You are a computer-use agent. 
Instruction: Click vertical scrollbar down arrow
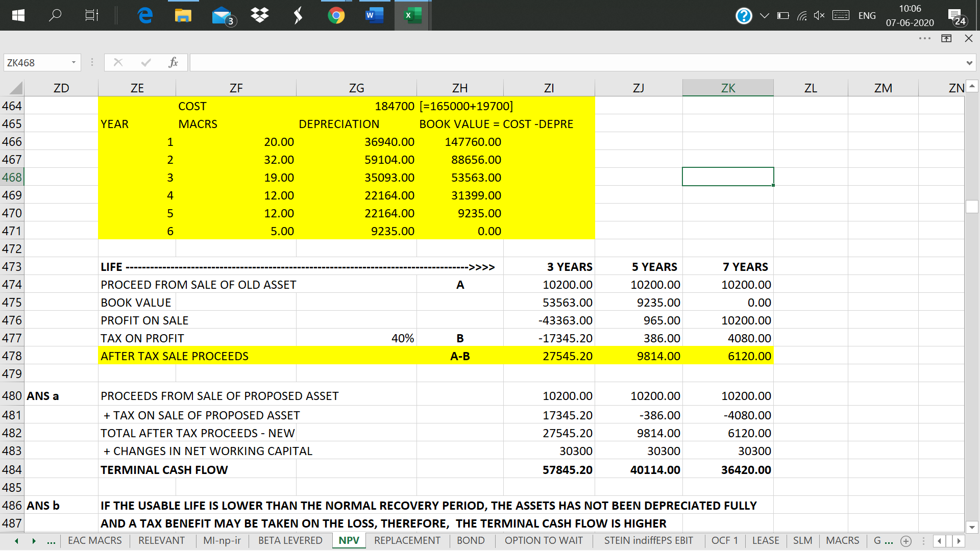[972, 528]
